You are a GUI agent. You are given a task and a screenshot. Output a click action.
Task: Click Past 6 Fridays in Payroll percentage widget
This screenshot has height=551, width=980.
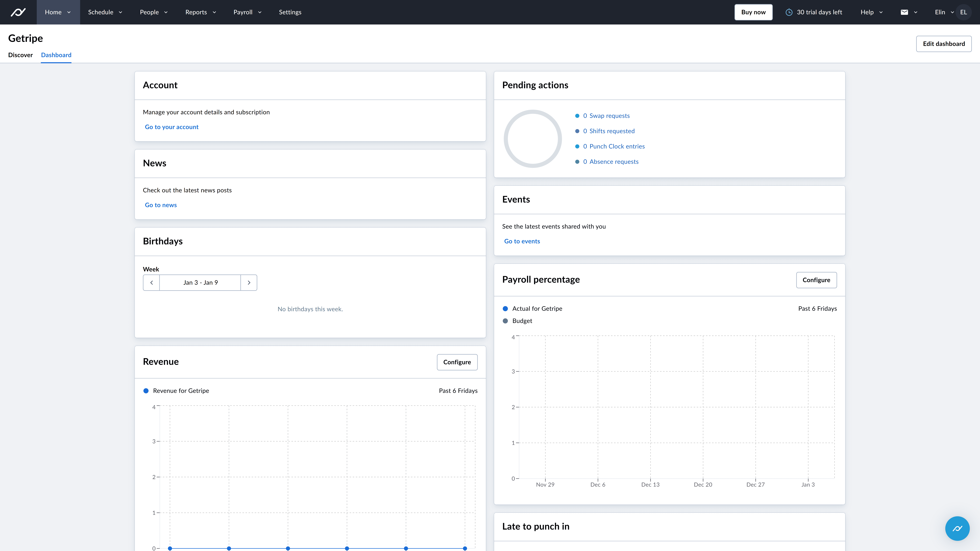click(x=818, y=309)
